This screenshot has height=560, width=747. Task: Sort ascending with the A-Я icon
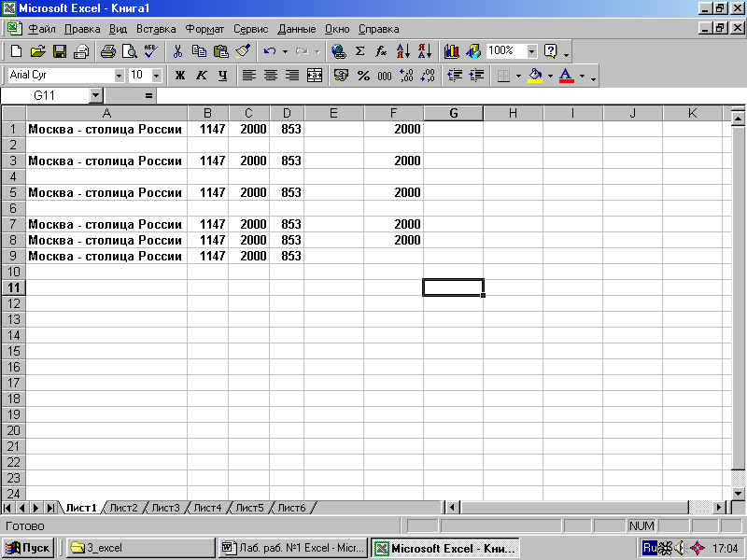[x=403, y=51]
